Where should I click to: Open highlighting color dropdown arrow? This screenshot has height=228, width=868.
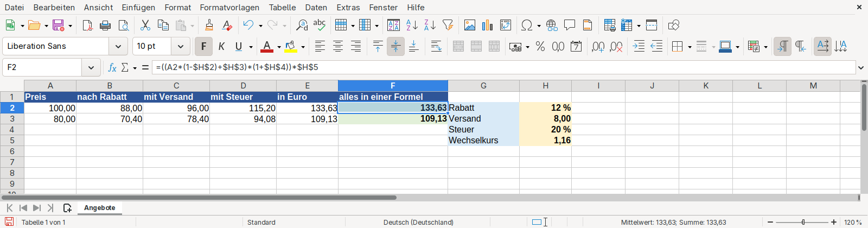(303, 47)
